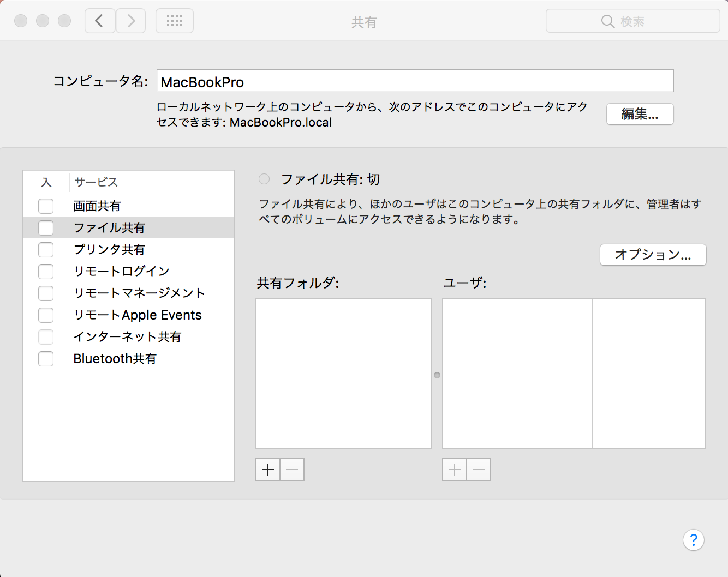Add a user with the plus button

pyautogui.click(x=454, y=470)
